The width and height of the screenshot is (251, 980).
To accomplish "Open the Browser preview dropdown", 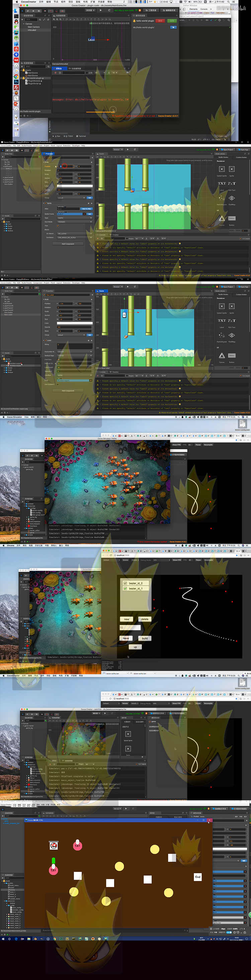I will pos(117,150).
